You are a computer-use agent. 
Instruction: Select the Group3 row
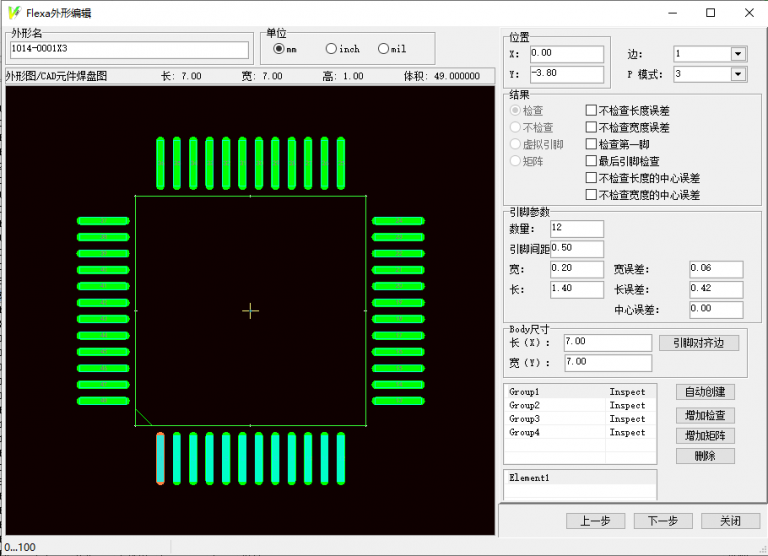pos(580,418)
